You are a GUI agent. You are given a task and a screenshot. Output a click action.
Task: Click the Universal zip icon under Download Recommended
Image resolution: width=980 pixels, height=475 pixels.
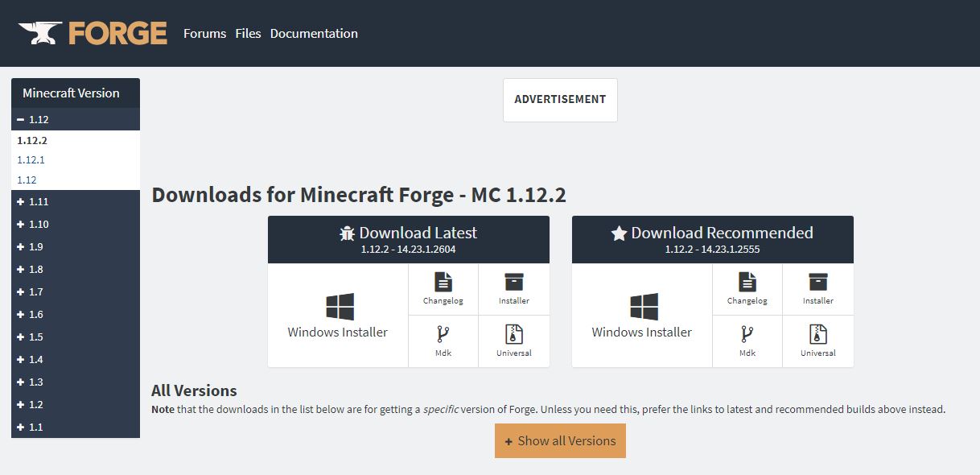tap(818, 334)
